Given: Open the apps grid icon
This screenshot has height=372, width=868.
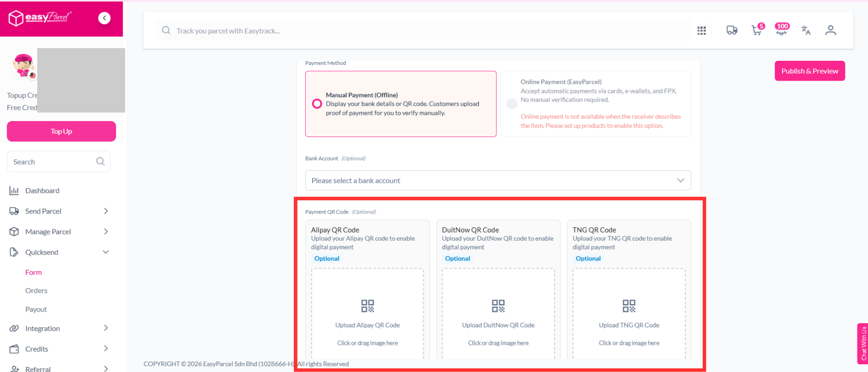Looking at the screenshot, I should [702, 30].
